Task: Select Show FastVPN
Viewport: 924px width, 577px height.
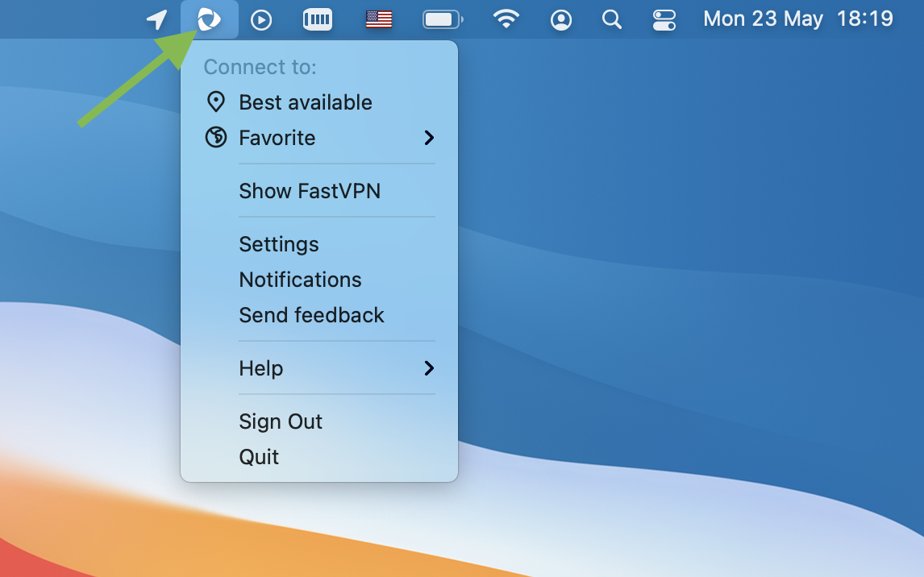Action: tap(318, 191)
